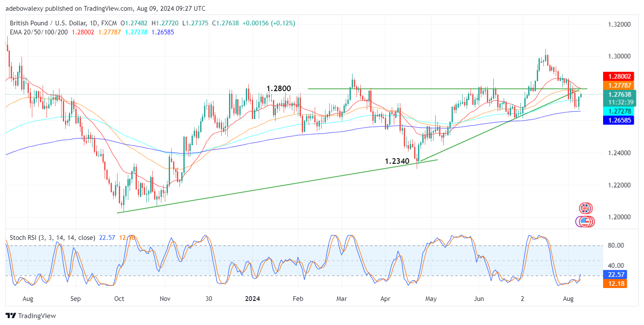
Task: Click the 80.00 Stoch RSI axis label
Action: coord(616,245)
